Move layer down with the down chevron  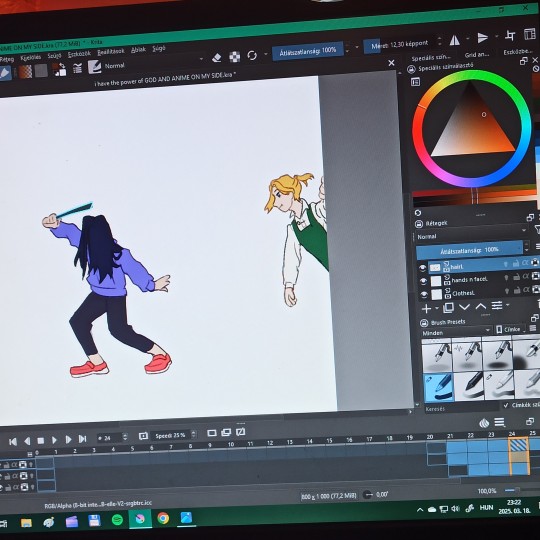click(x=464, y=307)
